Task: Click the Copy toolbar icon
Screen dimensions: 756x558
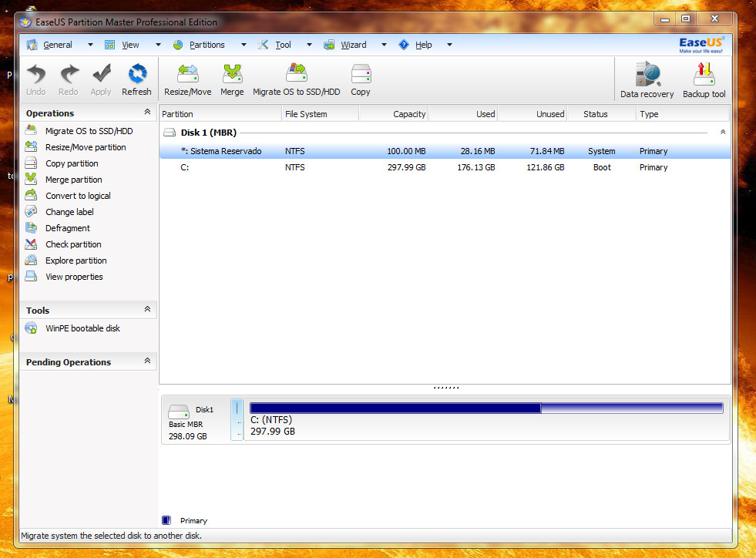Action: [x=361, y=74]
